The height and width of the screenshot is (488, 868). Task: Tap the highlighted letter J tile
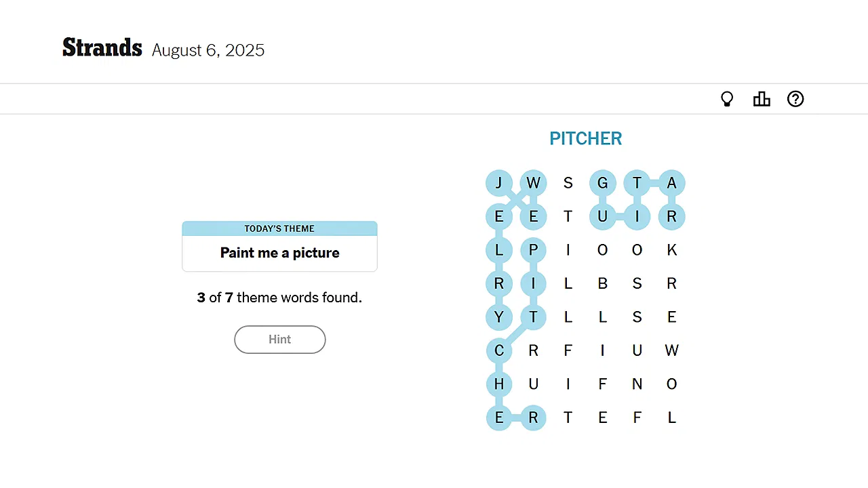[499, 183]
